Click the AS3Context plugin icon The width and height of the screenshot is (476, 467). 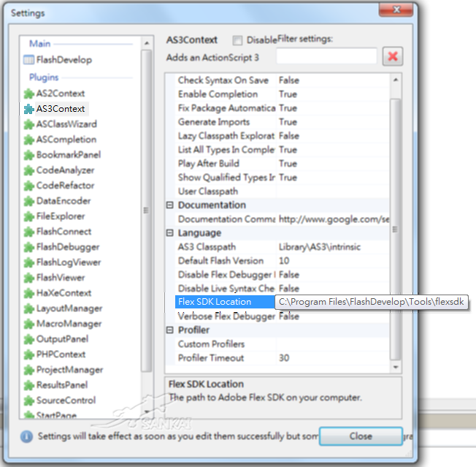pos(29,109)
